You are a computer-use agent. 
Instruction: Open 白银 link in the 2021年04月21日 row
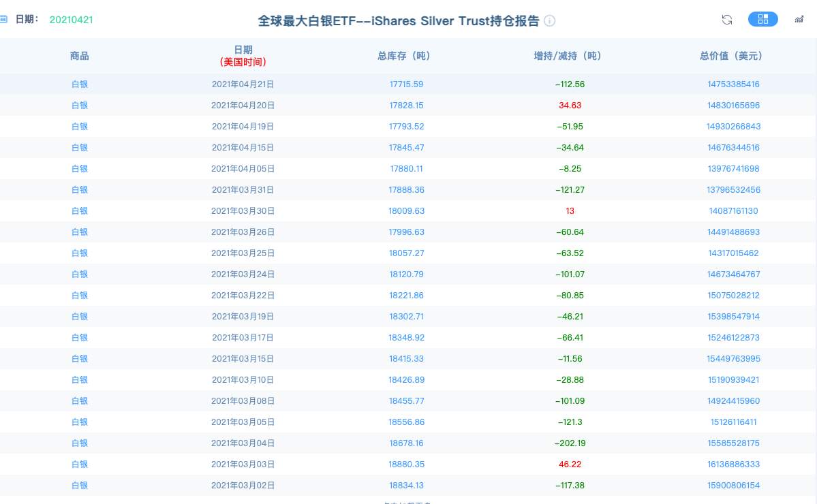pos(80,84)
